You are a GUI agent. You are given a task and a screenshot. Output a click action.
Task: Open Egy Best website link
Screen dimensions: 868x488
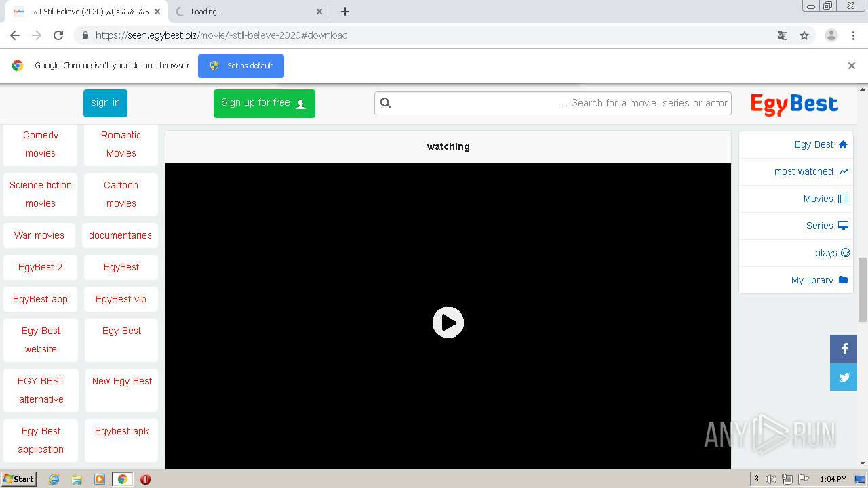pyautogui.click(x=41, y=340)
